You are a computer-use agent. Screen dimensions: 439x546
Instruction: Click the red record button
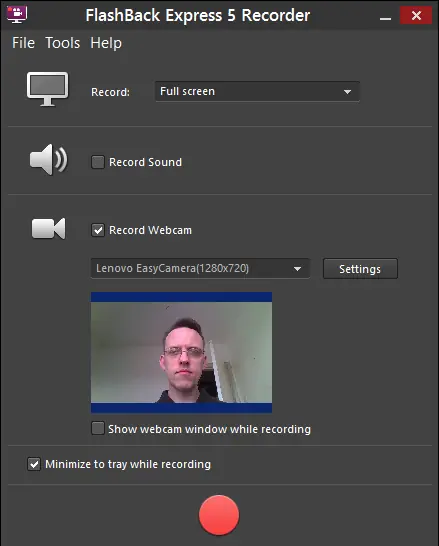219,515
